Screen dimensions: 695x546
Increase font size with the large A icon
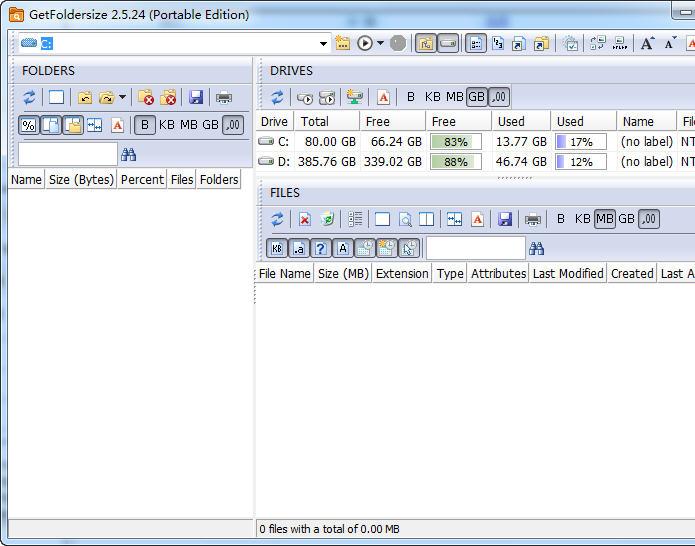coord(647,43)
